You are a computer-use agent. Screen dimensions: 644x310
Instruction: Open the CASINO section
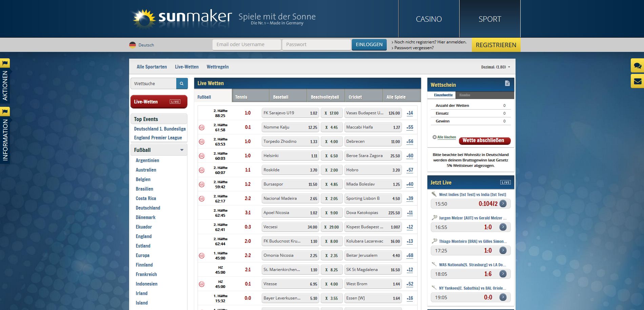tap(429, 19)
